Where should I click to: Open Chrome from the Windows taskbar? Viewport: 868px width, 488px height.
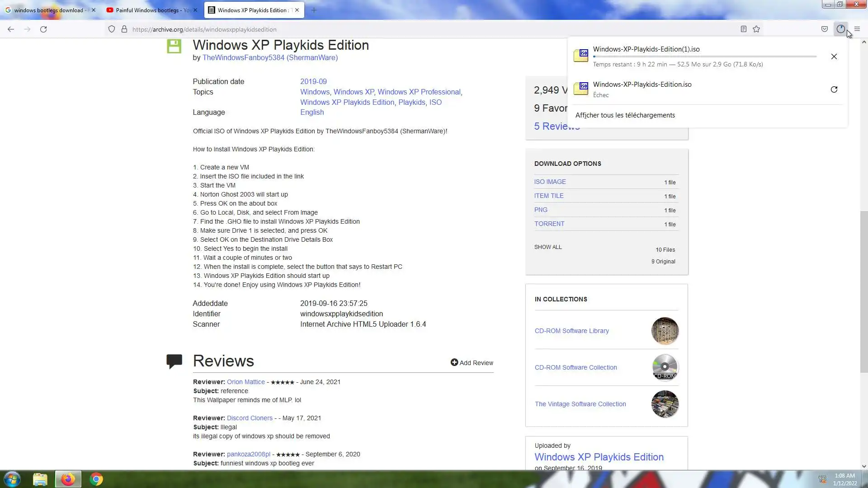[96, 479]
